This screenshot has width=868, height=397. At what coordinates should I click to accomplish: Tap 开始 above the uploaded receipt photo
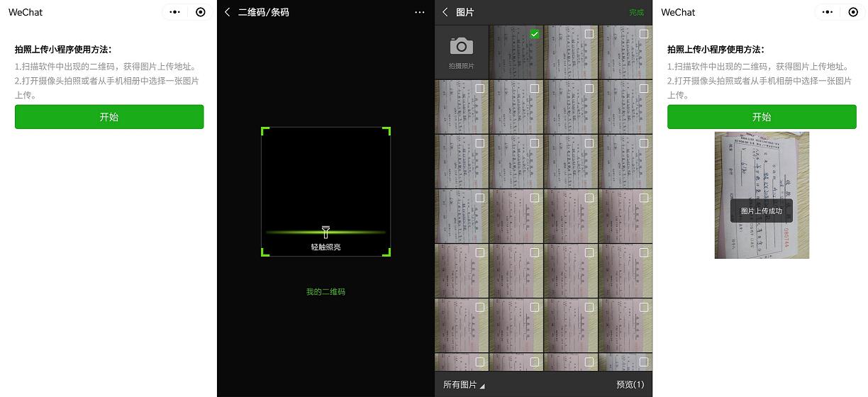[762, 117]
